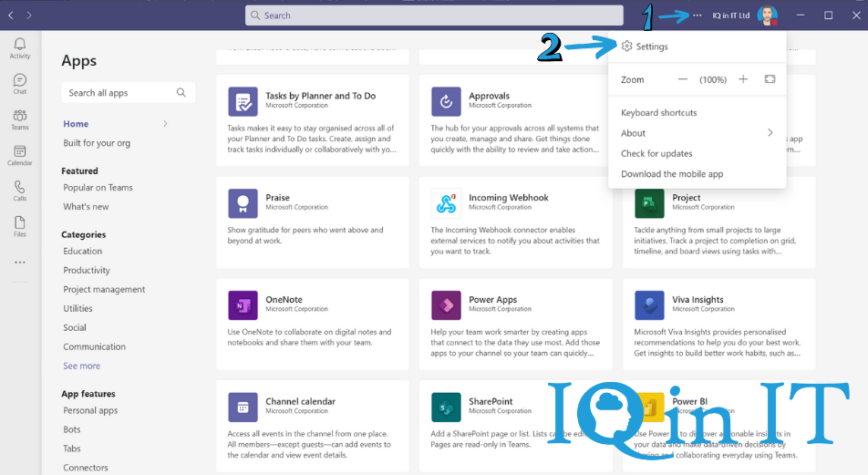Choose Check for updates
The width and height of the screenshot is (868, 475).
(x=656, y=153)
